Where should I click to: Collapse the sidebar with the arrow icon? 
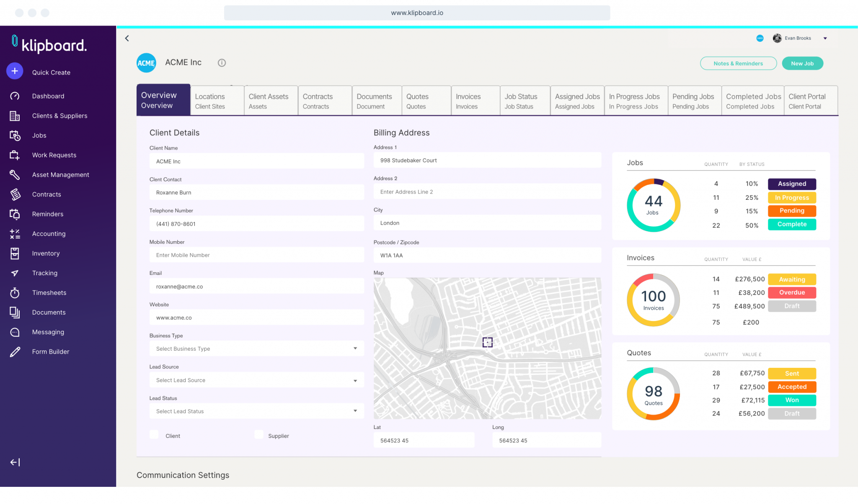pyautogui.click(x=15, y=462)
